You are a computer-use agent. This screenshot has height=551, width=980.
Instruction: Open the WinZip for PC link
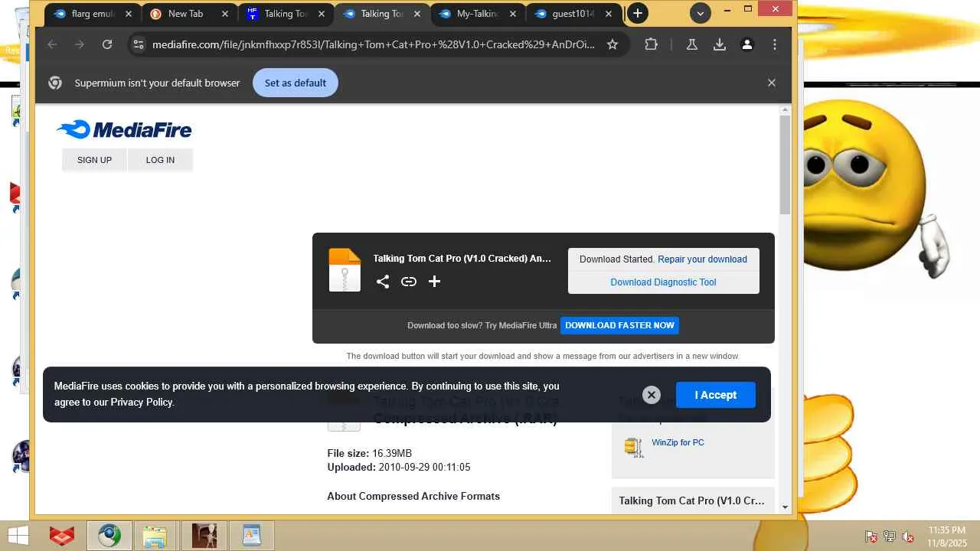pyautogui.click(x=678, y=442)
